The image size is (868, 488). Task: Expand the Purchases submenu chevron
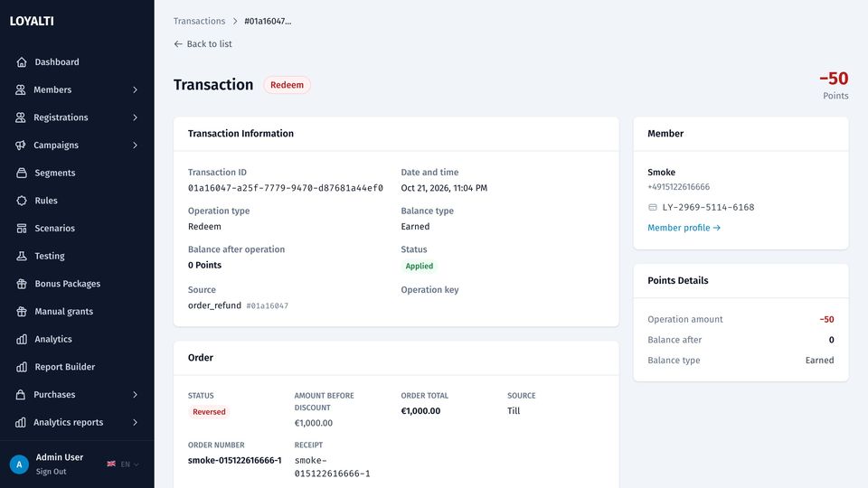pyautogui.click(x=135, y=395)
